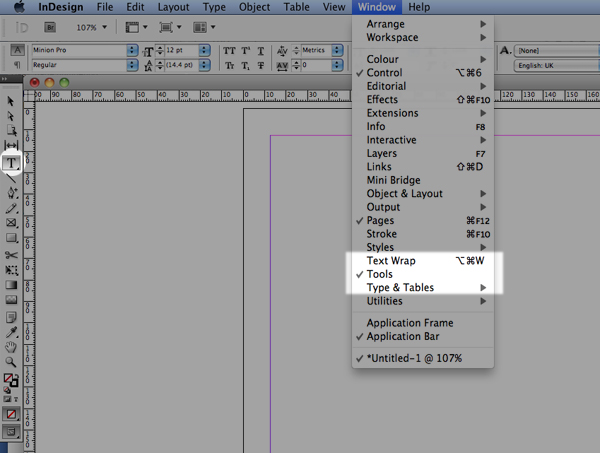Click the Underline T button

(261, 51)
